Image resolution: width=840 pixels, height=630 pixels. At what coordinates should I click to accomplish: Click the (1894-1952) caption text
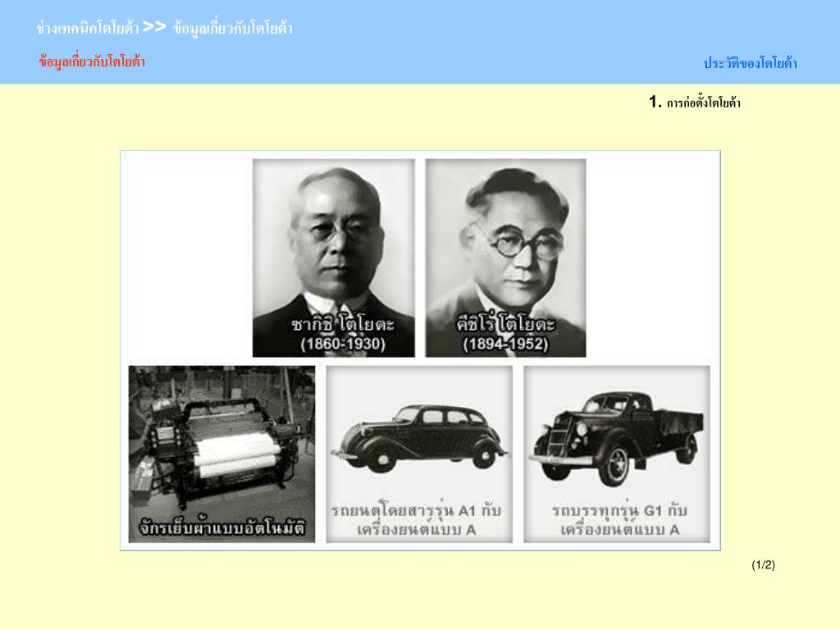(505, 344)
